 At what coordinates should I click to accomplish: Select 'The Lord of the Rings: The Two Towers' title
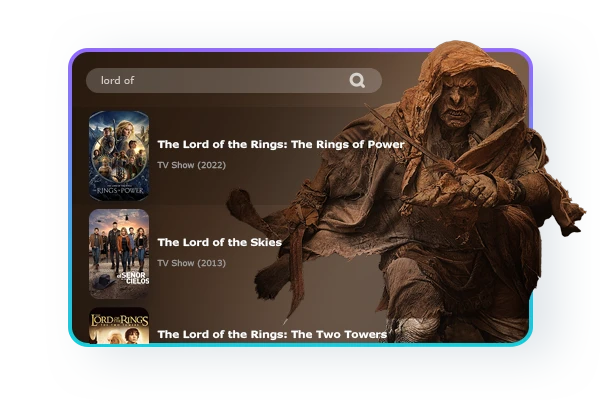point(272,334)
